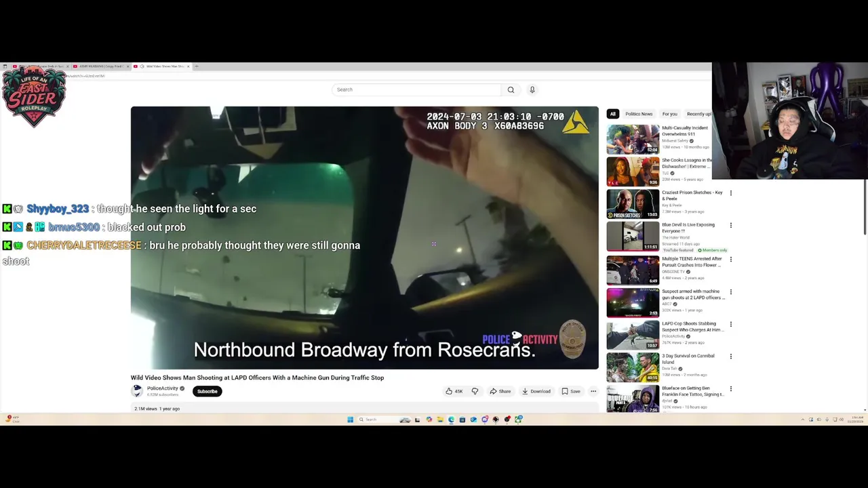Open Suspect armed with machine gun thumbnail

point(633,303)
